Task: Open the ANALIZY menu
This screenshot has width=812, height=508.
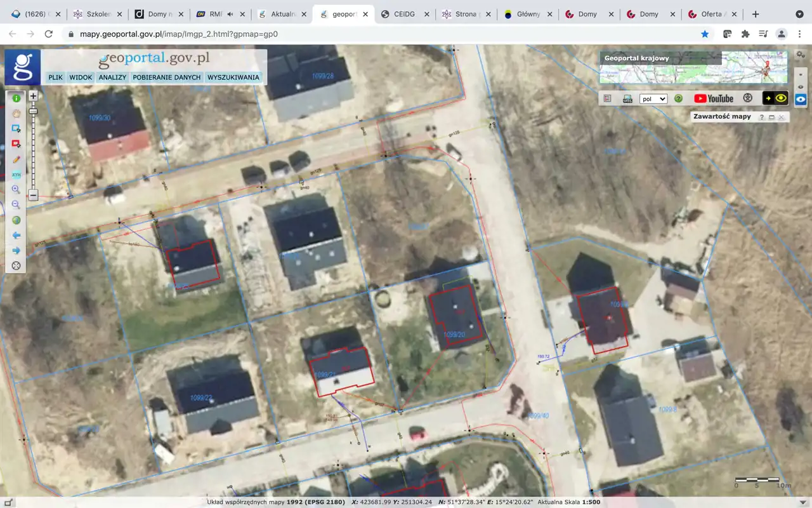Action: pyautogui.click(x=112, y=77)
